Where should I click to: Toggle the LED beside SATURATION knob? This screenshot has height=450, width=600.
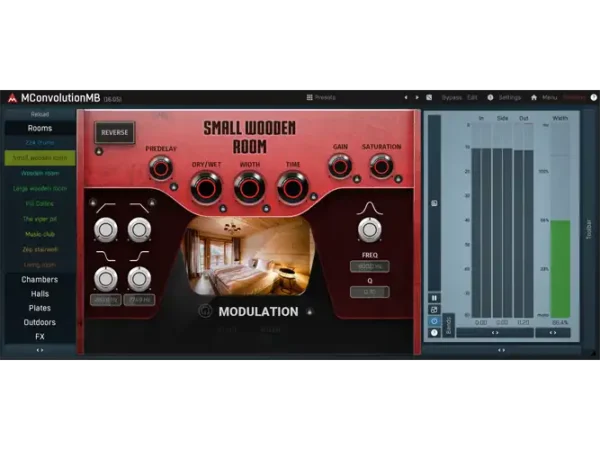pyautogui.click(x=398, y=179)
